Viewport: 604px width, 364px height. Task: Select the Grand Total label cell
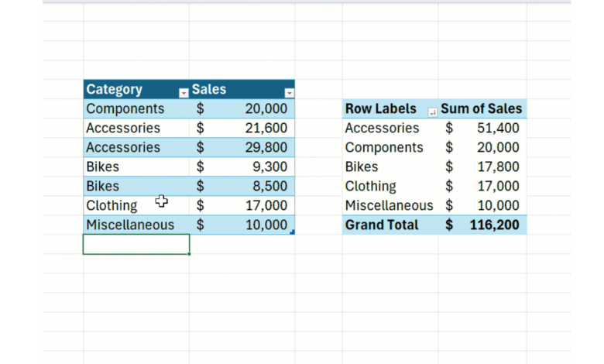pyautogui.click(x=390, y=225)
